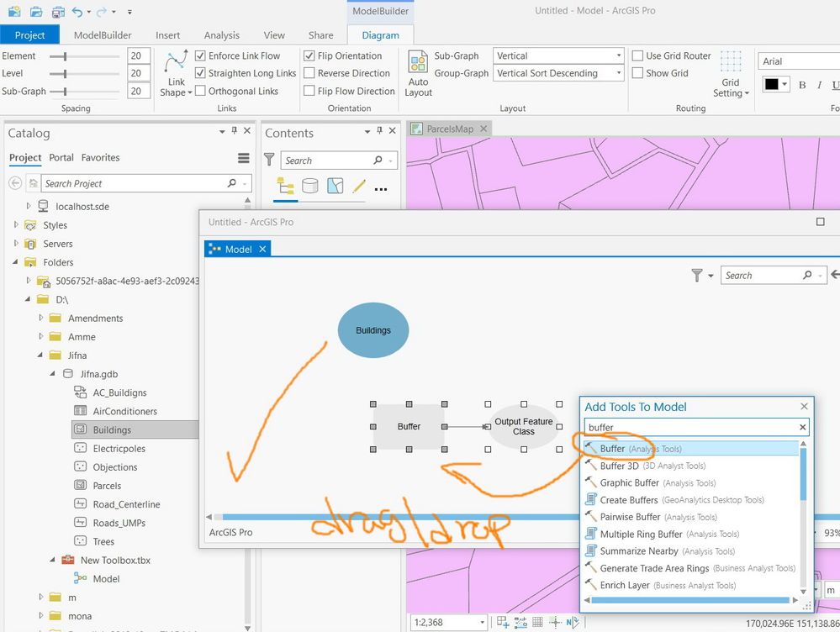The image size is (840, 632).
Task: Click the Italic font button
Action: (x=819, y=85)
